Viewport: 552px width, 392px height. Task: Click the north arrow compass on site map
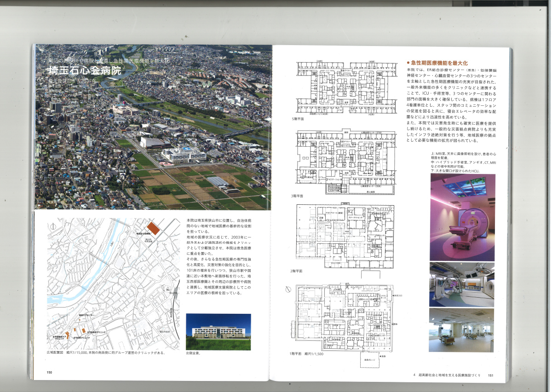54,226
